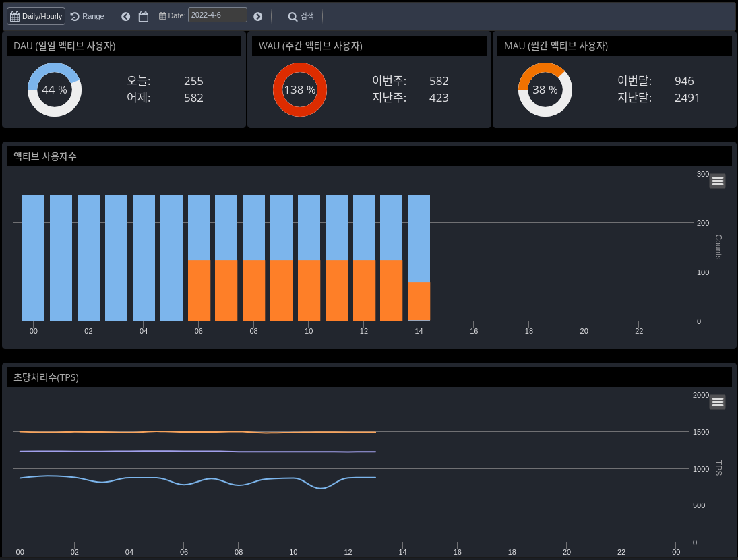The width and height of the screenshot is (738, 560).
Task: Click the 검색 search button
Action: pos(301,16)
